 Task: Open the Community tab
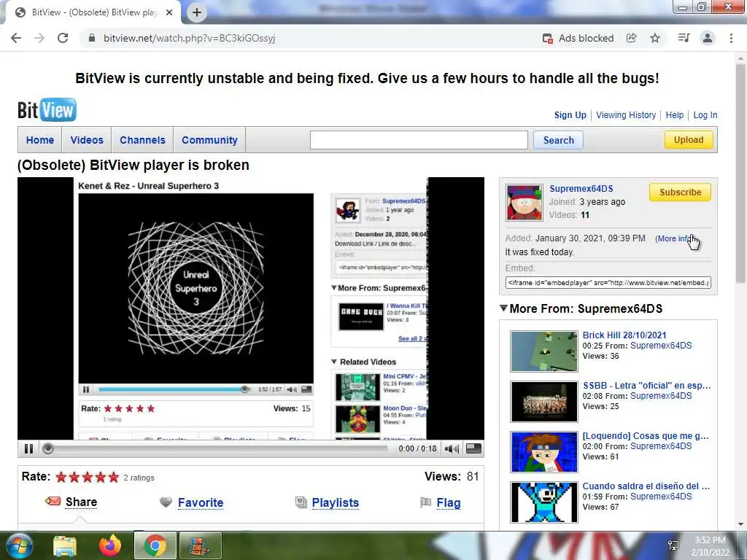(x=209, y=140)
